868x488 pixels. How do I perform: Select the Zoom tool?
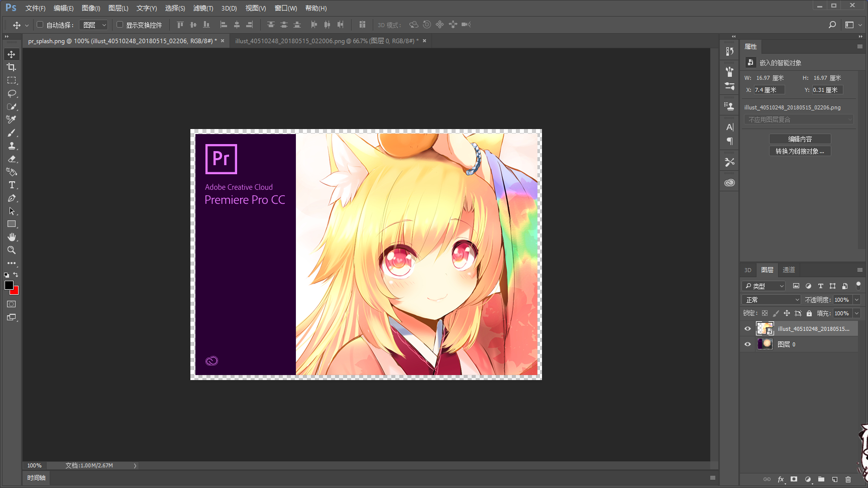tap(12, 250)
